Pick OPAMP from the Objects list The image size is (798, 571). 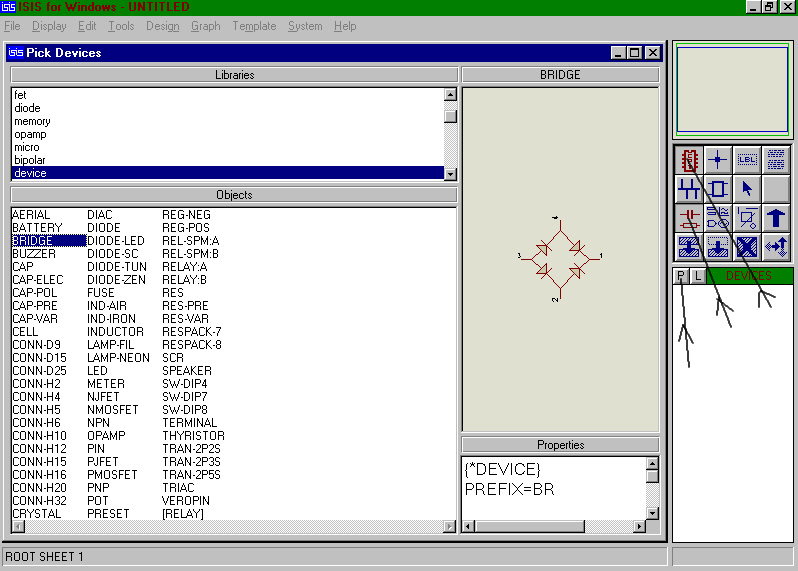click(104, 436)
